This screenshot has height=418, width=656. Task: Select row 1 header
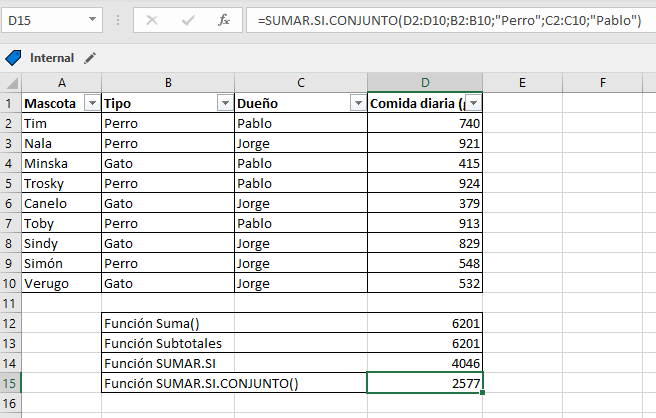pyautogui.click(x=9, y=103)
